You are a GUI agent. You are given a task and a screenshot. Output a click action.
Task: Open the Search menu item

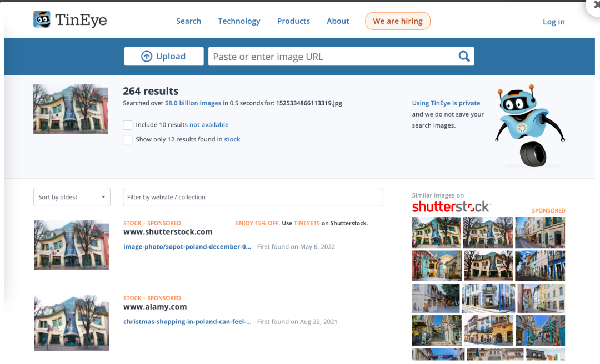point(189,21)
